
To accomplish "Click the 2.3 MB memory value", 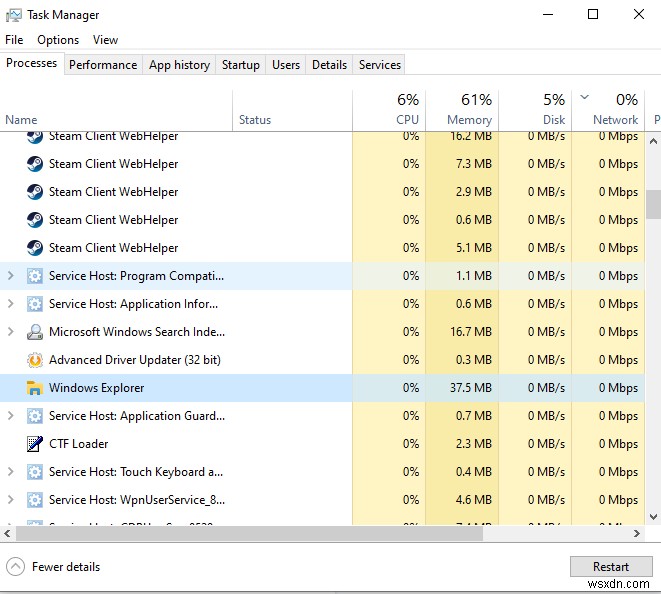I will pos(474,444).
